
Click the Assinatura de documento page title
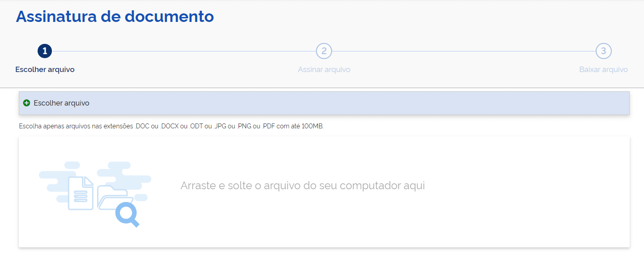pos(115,16)
